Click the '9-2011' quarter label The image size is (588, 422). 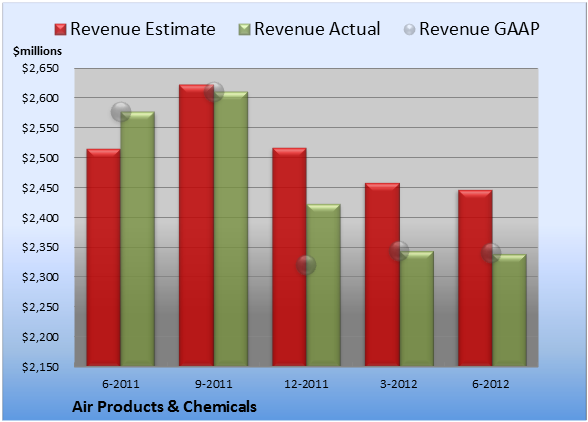213,384
